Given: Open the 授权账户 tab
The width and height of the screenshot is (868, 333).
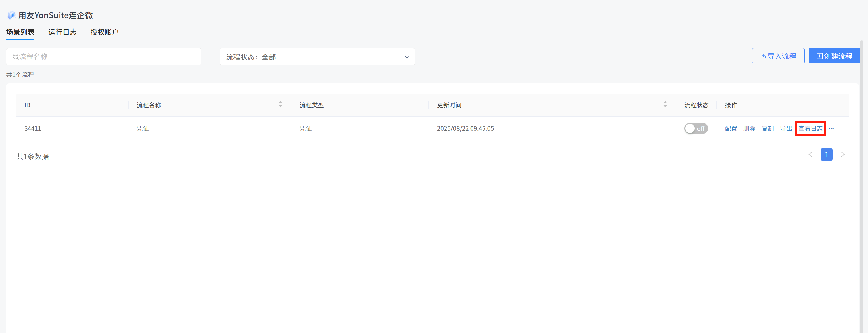Looking at the screenshot, I should pyautogui.click(x=104, y=32).
